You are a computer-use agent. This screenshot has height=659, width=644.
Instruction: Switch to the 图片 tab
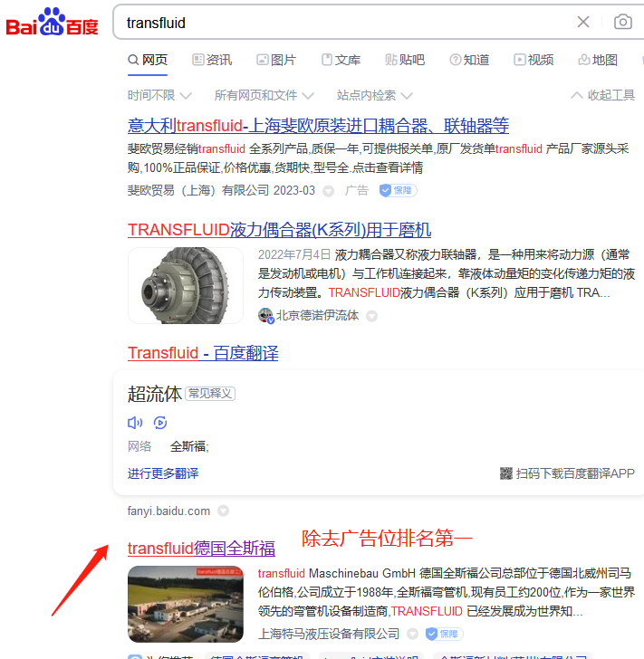[276, 60]
